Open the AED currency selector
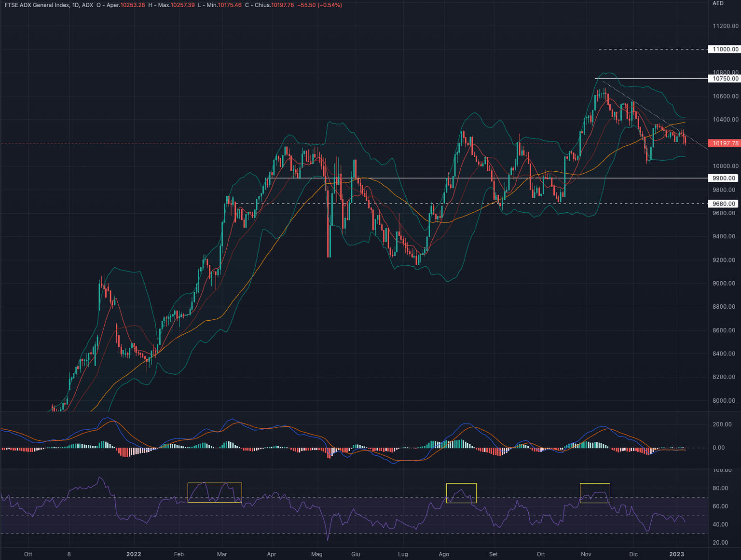This screenshot has width=741, height=560. (x=718, y=3)
